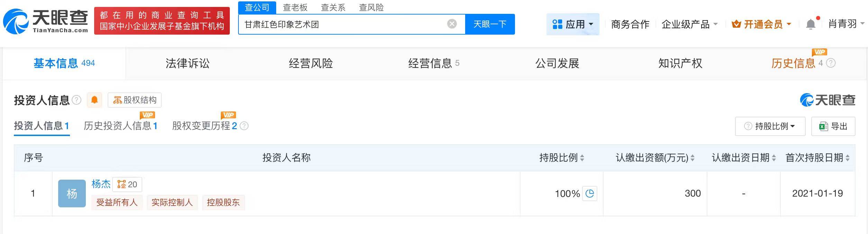Screen dimensions: 868x234
Task: Click into the company search input field
Action: [343, 24]
